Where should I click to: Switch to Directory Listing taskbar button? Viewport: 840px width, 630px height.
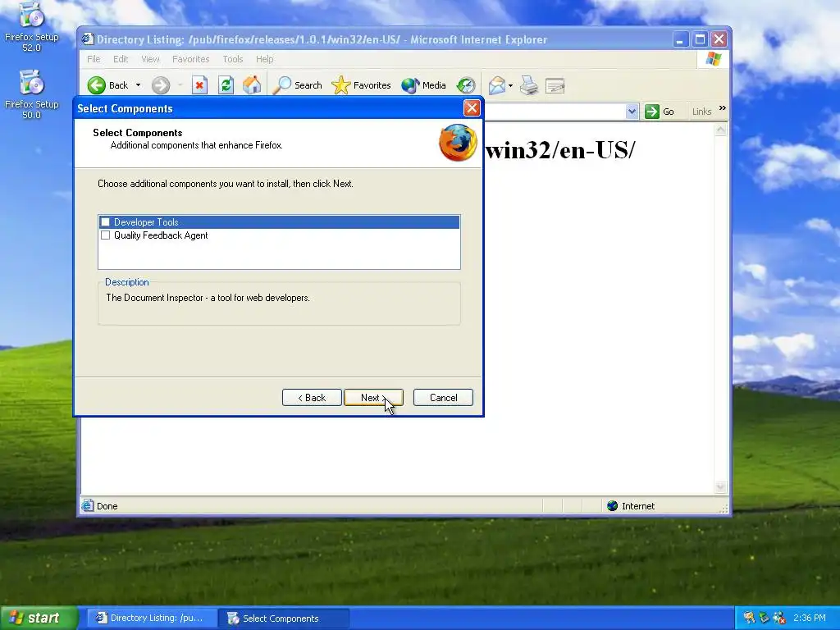pos(152,619)
